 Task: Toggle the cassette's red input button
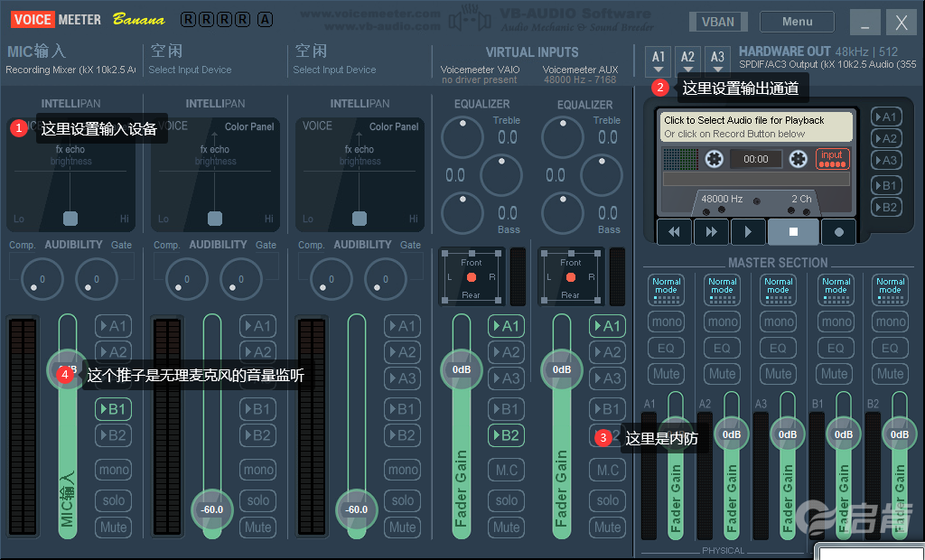click(x=832, y=159)
